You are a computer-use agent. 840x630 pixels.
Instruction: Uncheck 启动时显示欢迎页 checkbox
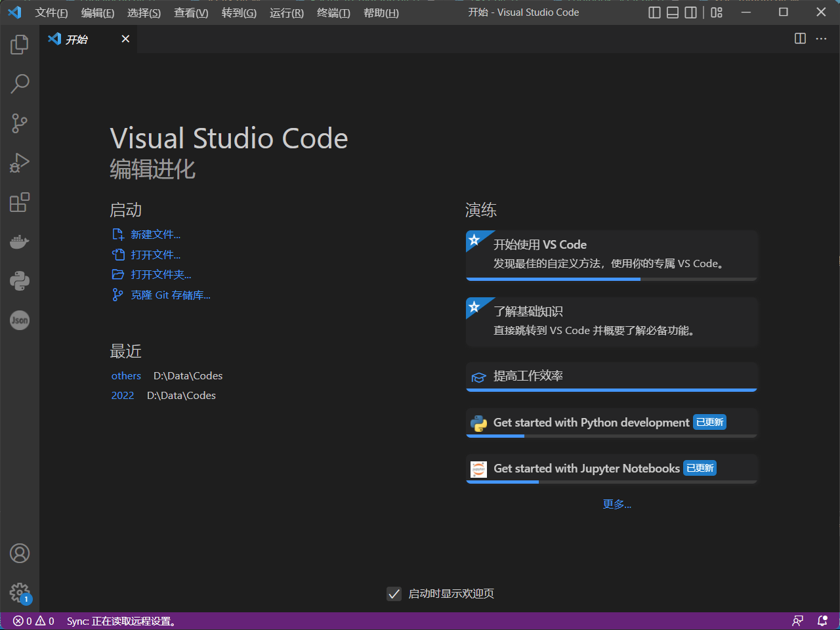point(394,594)
